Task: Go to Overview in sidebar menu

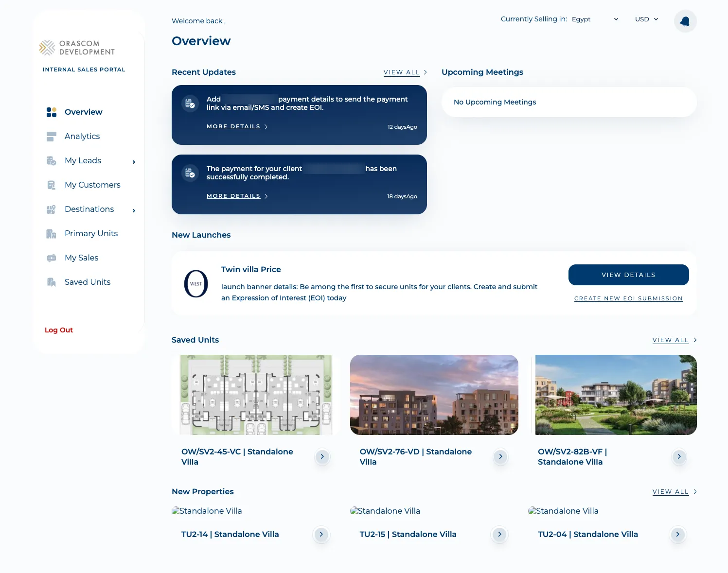Action: pyautogui.click(x=84, y=112)
